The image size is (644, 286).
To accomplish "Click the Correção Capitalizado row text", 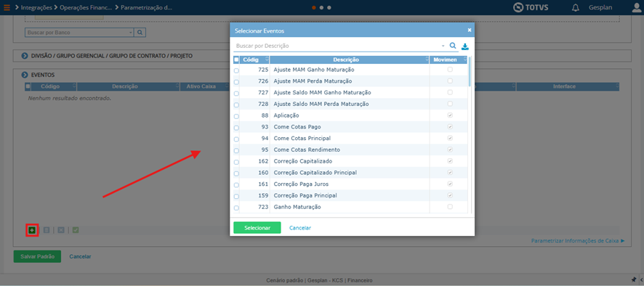I will pyautogui.click(x=302, y=161).
